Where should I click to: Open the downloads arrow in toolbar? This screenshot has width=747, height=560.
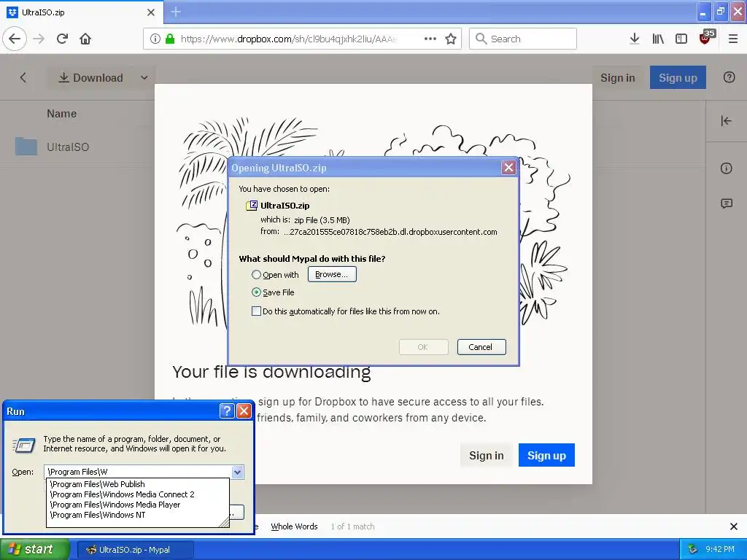click(x=634, y=39)
